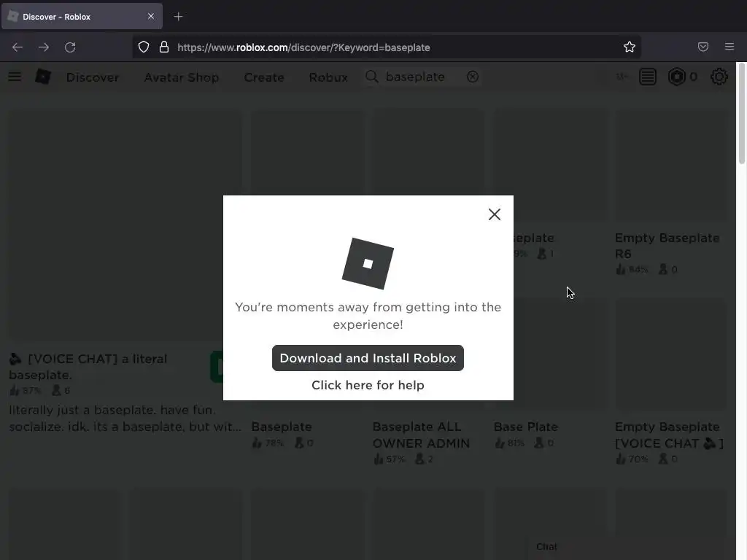
Task: Click the Roblox logo in the dialog
Action: click(x=368, y=263)
